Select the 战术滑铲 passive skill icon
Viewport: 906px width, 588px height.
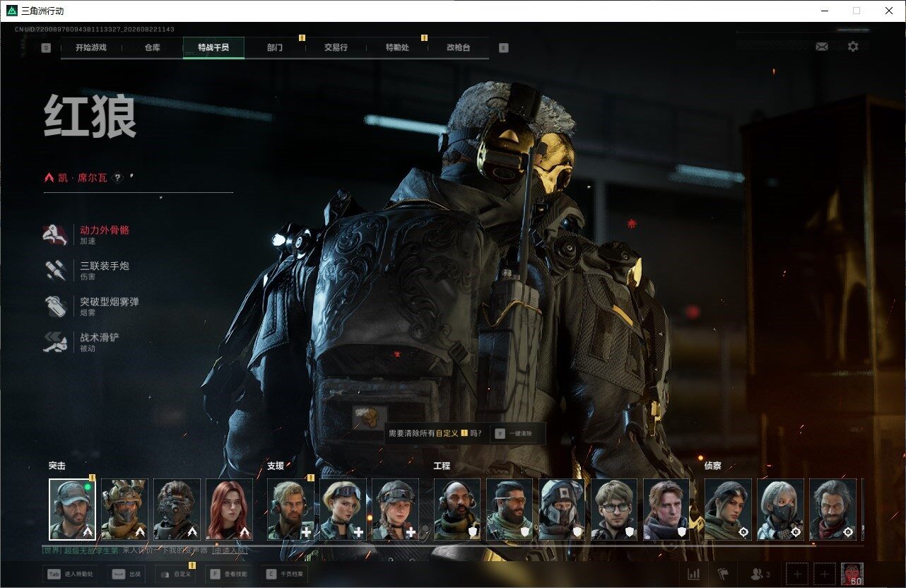tap(57, 343)
